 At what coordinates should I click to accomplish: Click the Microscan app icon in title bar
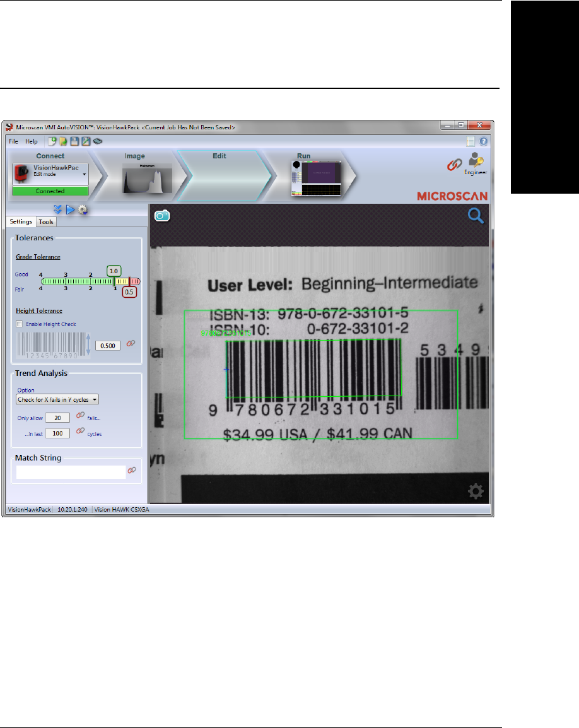(x=9, y=127)
